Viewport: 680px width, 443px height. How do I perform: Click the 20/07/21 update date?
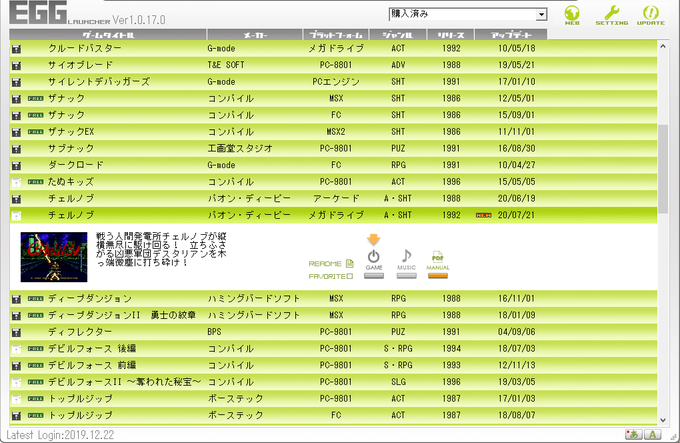517,215
